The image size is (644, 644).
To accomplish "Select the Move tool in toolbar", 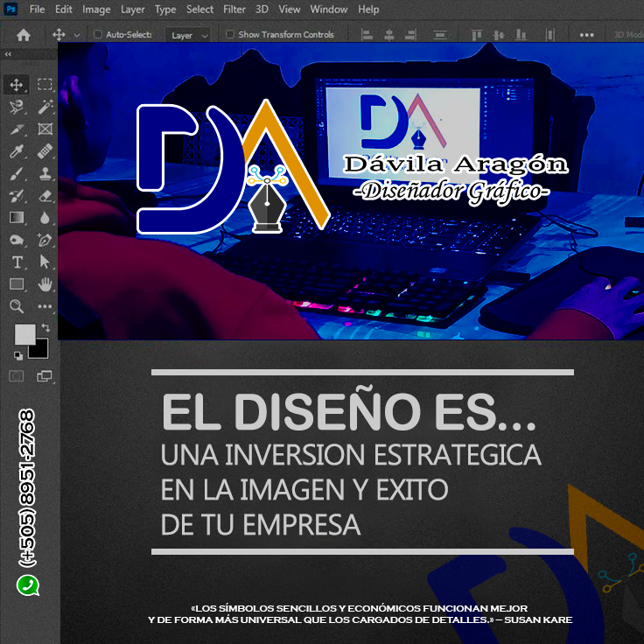I will tap(17, 85).
